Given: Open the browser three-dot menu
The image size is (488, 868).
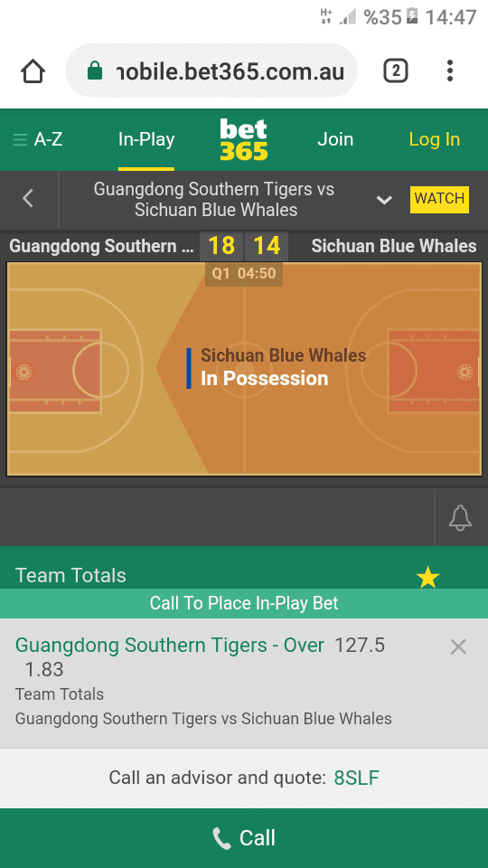Looking at the screenshot, I should [x=450, y=71].
